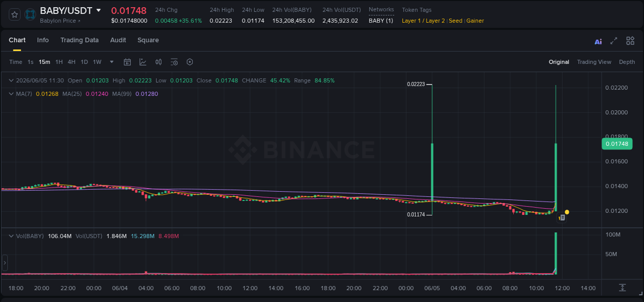Click the 24h Vol(USDT) value 2,435,923.02
The width and height of the screenshot is (644, 302).
coord(340,21)
